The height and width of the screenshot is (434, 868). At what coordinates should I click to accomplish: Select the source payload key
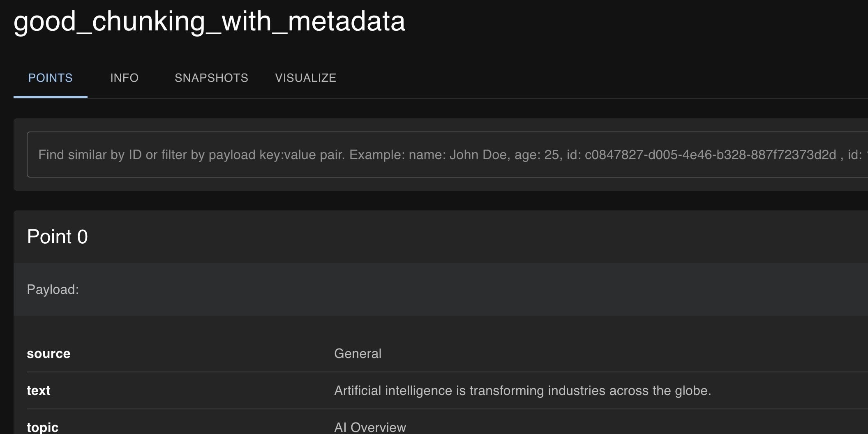point(48,353)
